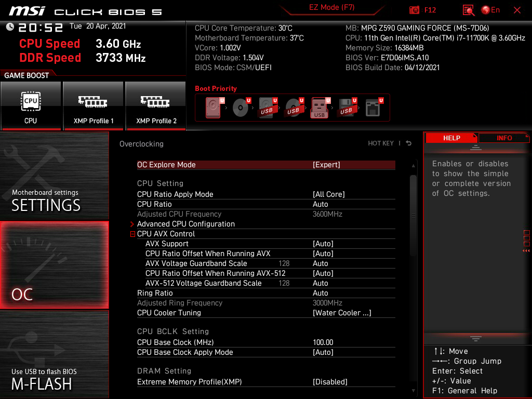
Task: Click the help panel top collapse handle
Action: tap(475, 147)
